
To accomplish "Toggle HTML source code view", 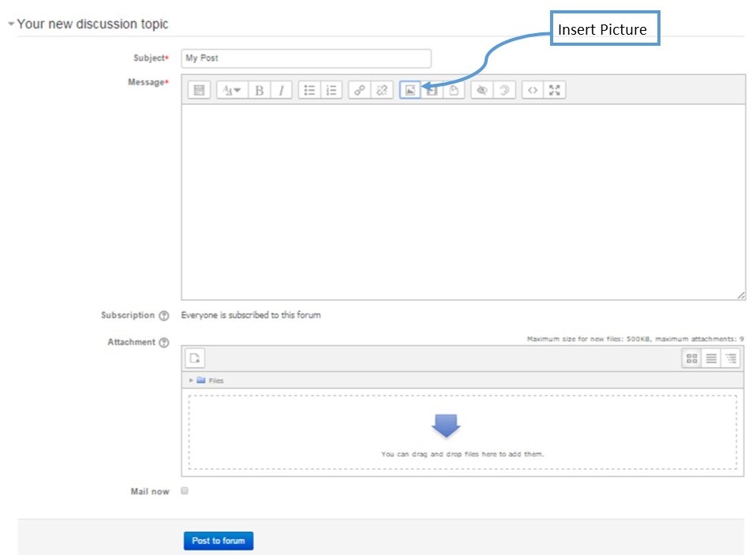I will [533, 90].
